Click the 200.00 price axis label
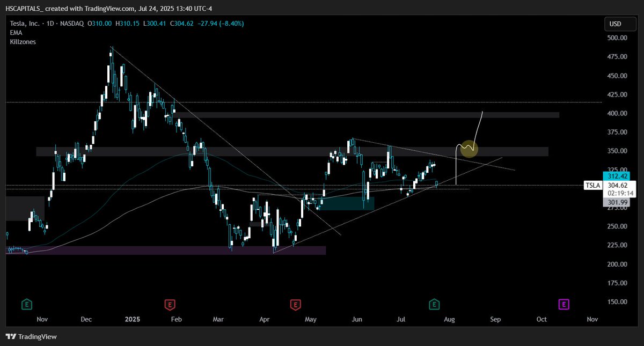Image resolution: width=644 pixels, height=346 pixels. point(617,264)
